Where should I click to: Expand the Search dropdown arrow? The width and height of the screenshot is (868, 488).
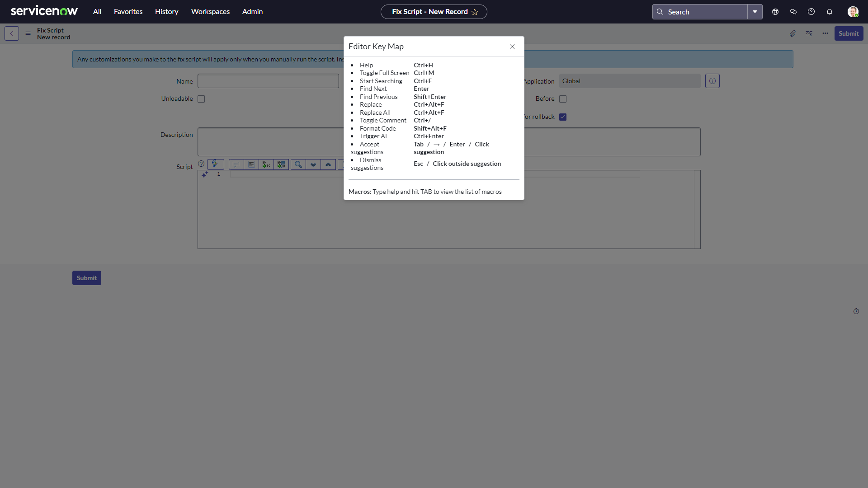pyautogui.click(x=755, y=12)
